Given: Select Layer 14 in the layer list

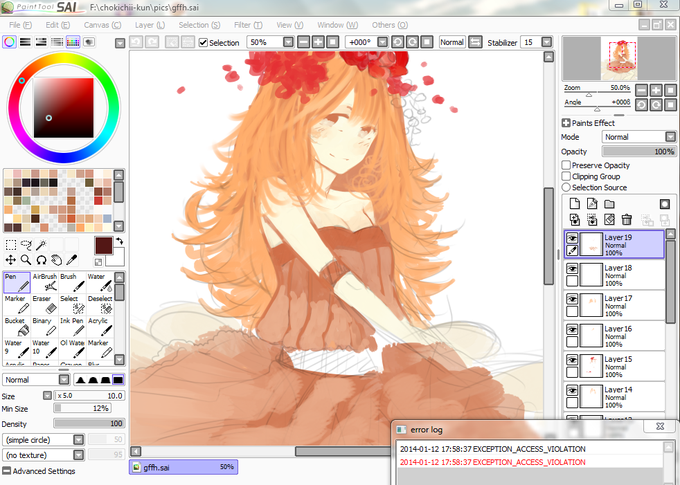Looking at the screenshot, I should [x=614, y=397].
